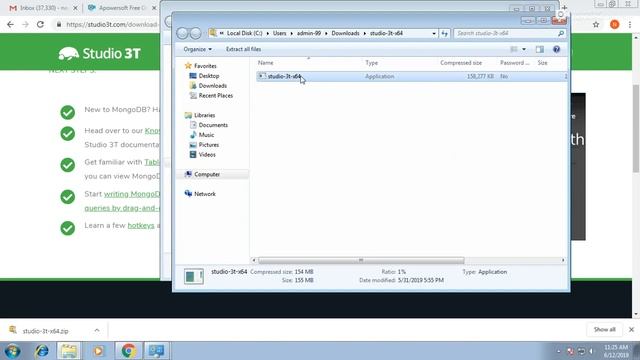Image resolution: width=640 pixels, height=360 pixels.
Task: Open Windows Explorer from taskbar
Action: coord(69,351)
